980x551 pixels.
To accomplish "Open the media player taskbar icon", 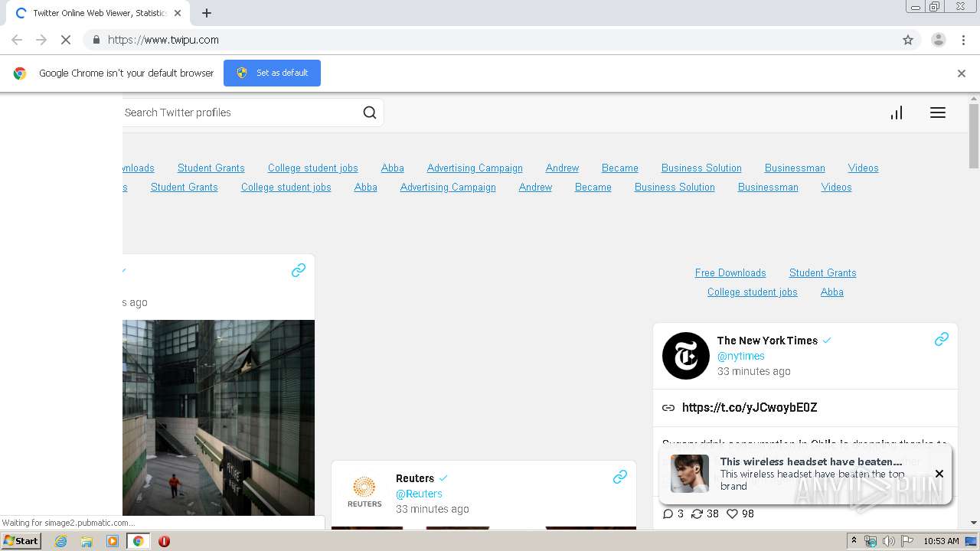I will pos(113,541).
